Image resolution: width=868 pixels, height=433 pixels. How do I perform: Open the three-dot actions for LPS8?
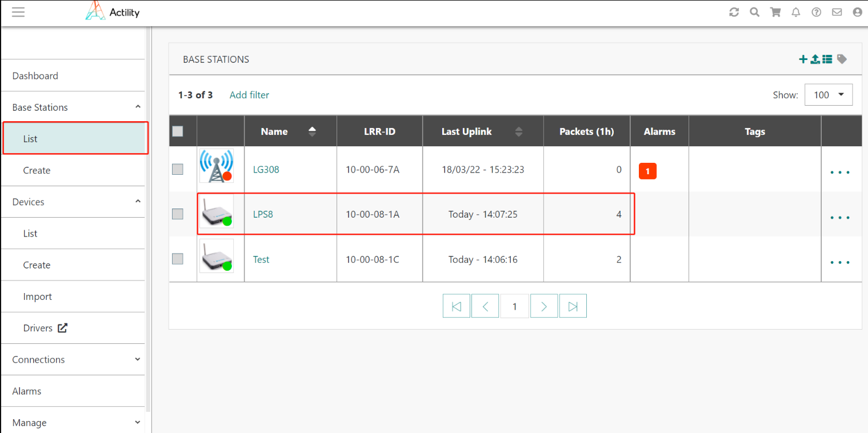[840, 218]
